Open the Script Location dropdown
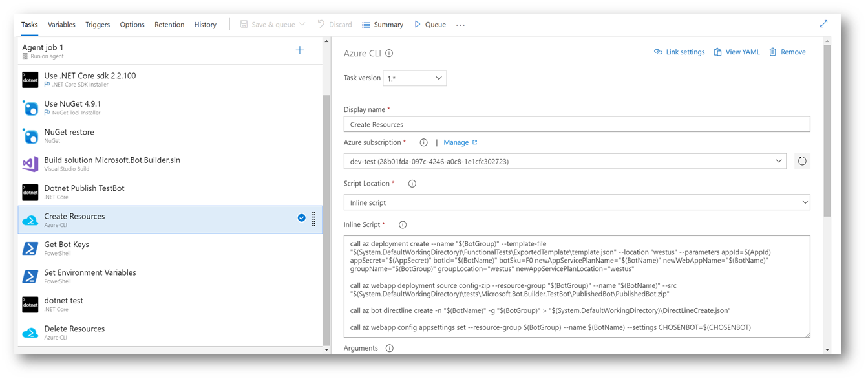 click(x=577, y=202)
